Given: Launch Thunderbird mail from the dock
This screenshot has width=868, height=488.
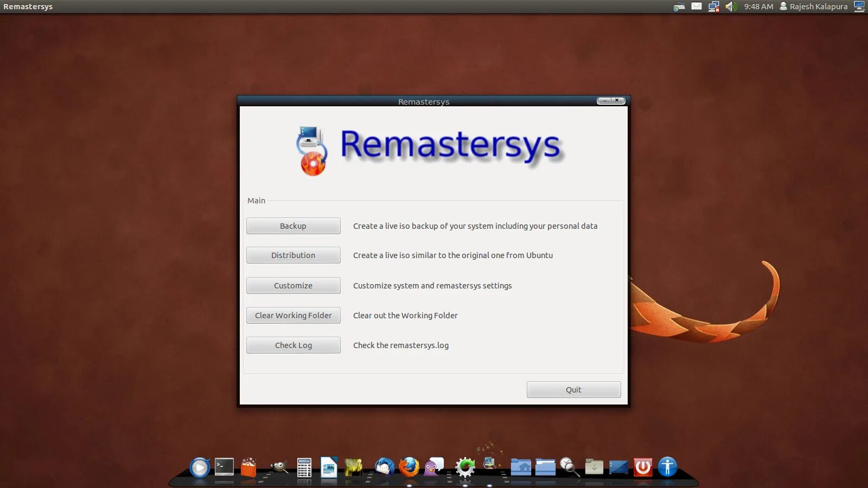Looking at the screenshot, I should pos(385,467).
